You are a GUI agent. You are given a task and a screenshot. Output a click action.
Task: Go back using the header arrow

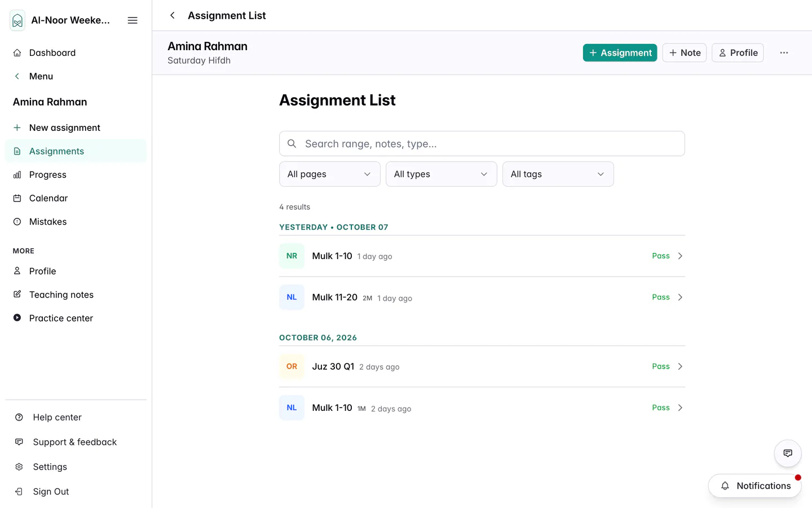coord(173,15)
